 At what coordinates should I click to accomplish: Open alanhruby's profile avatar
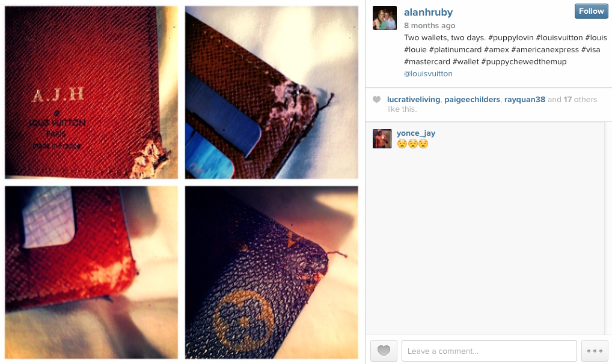point(384,18)
